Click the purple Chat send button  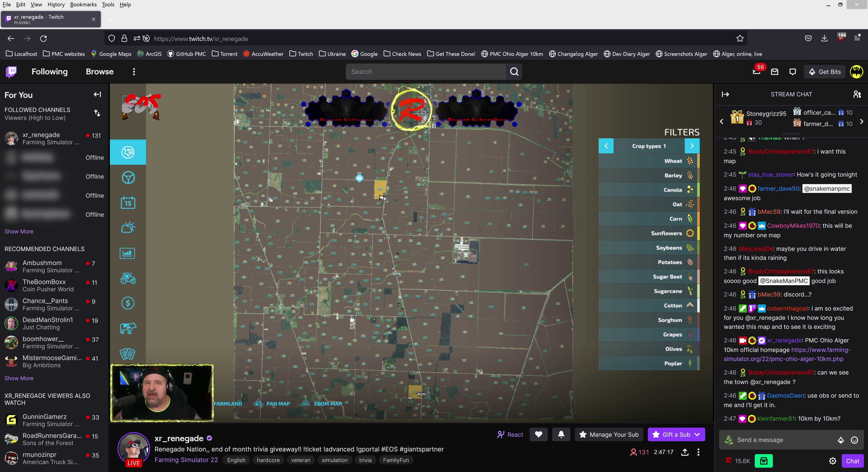pos(852,461)
